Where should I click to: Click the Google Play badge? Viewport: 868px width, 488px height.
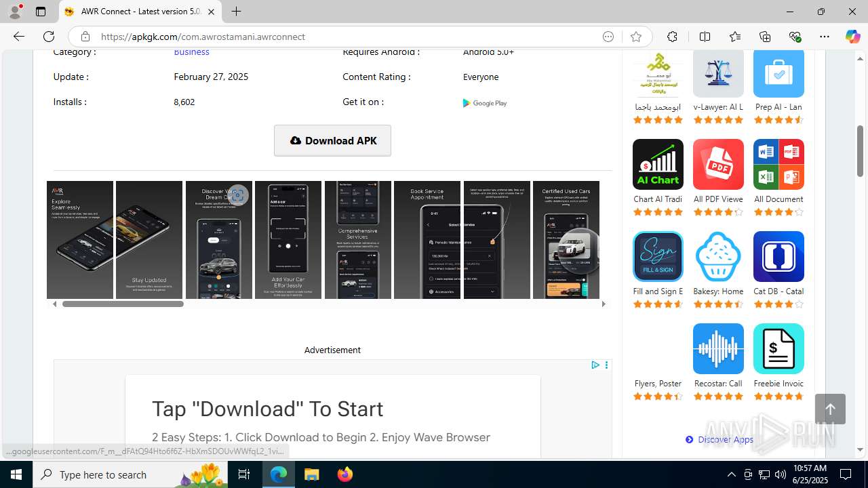tap(485, 103)
